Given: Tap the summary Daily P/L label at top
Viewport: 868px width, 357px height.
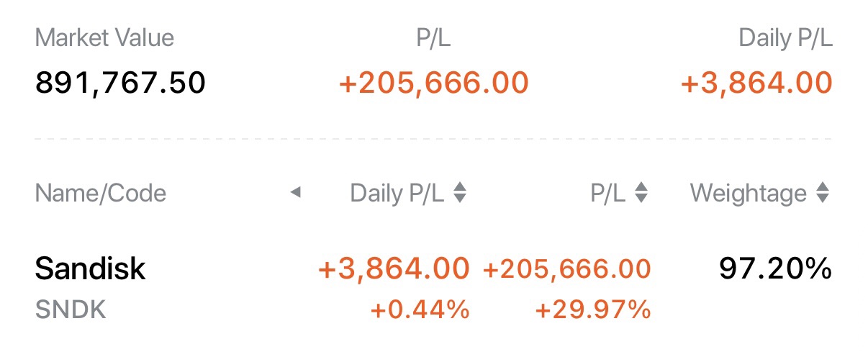Looking at the screenshot, I should (x=785, y=38).
